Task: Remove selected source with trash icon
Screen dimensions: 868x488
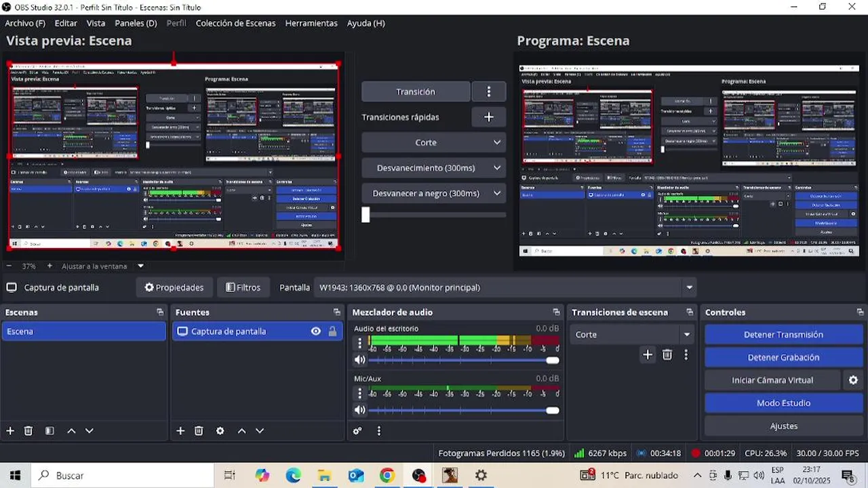Action: pos(199,430)
